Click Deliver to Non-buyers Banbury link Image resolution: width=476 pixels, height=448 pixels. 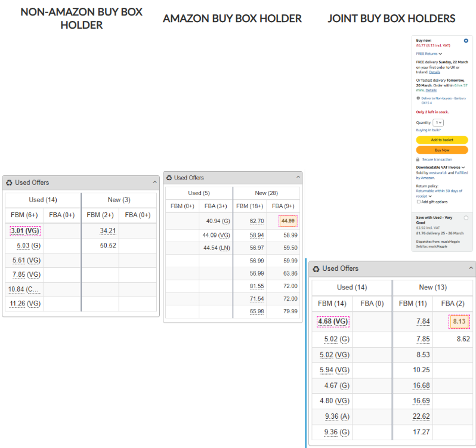point(444,100)
